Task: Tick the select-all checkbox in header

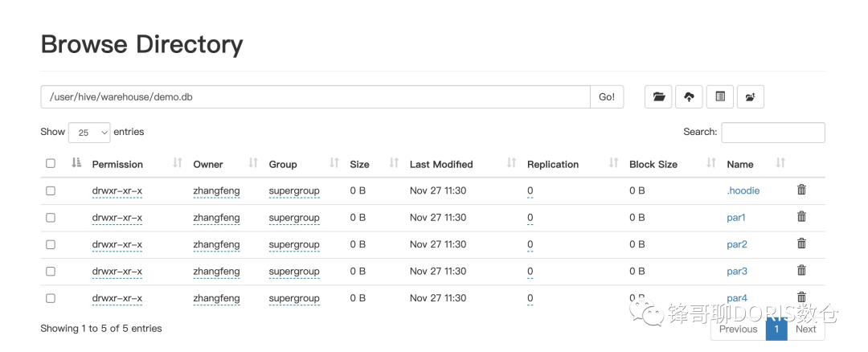Action: pos(51,163)
